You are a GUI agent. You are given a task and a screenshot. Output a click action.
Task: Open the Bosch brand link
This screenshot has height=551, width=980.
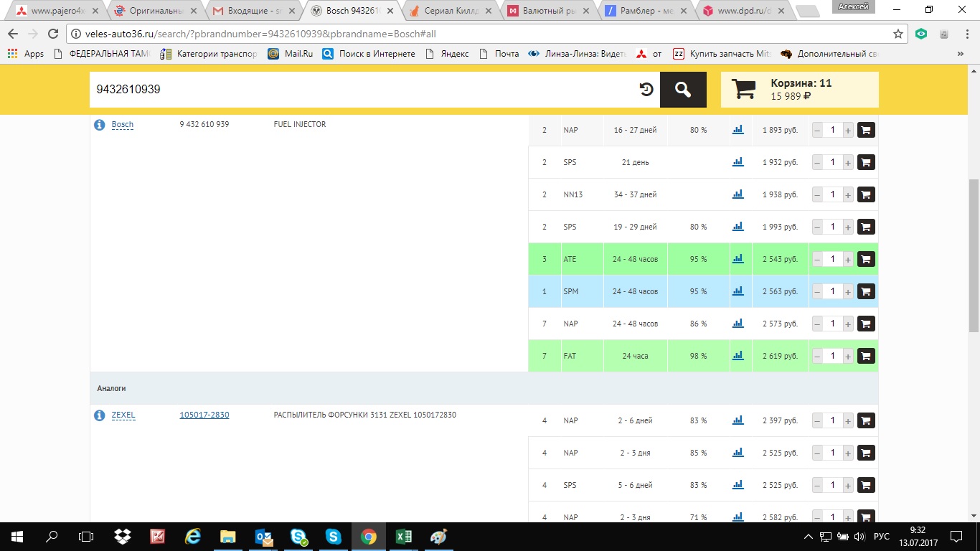coord(123,125)
